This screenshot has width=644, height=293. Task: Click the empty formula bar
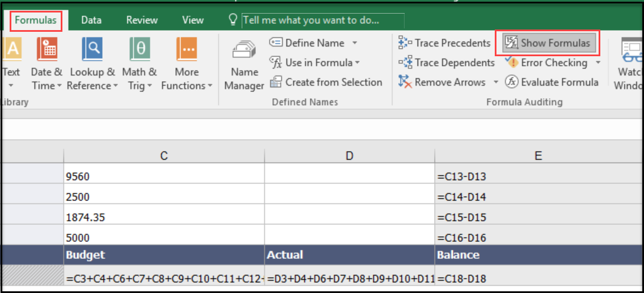322,129
